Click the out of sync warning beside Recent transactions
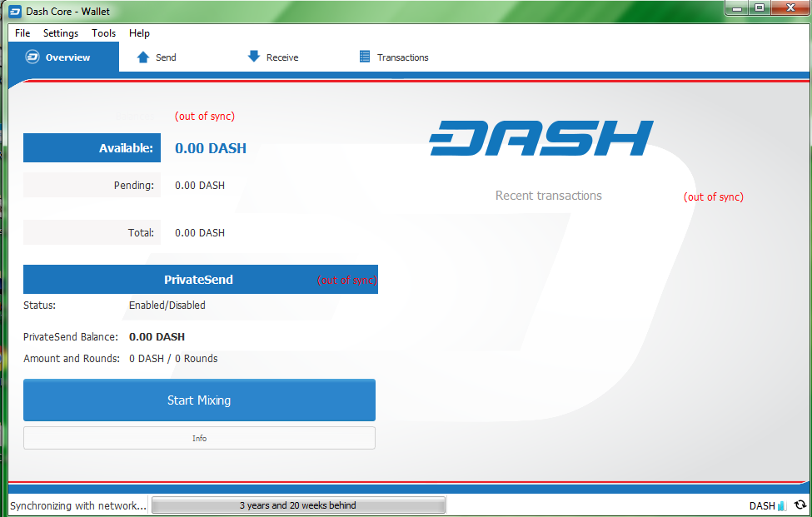This screenshot has height=517, width=812. pos(714,196)
